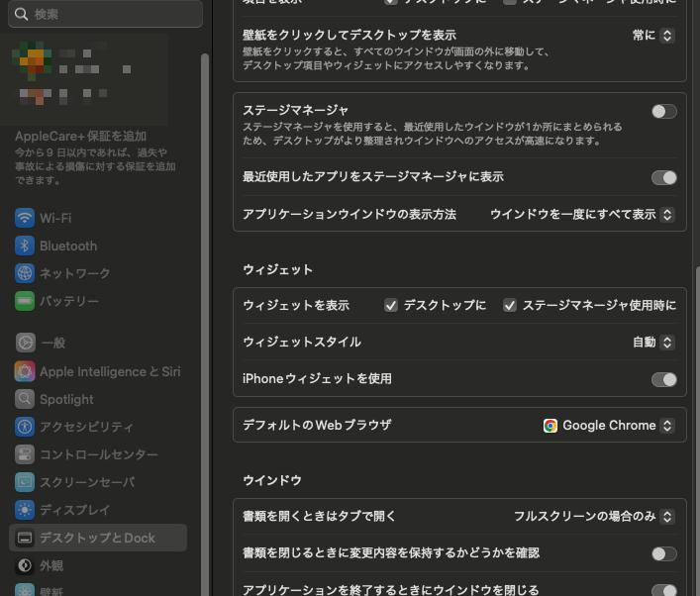The image size is (700, 596).
Task: Click the ウィジェット section heading
Action: [x=277, y=269]
